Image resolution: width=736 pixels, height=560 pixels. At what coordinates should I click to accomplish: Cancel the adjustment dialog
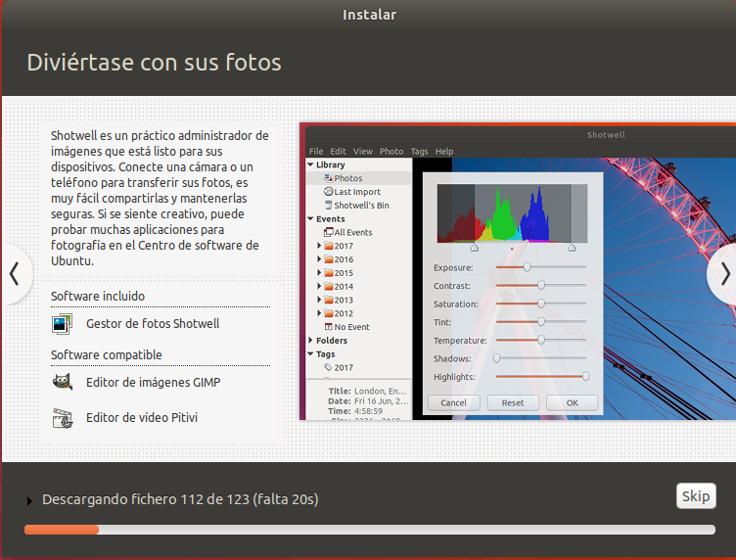[x=453, y=402]
